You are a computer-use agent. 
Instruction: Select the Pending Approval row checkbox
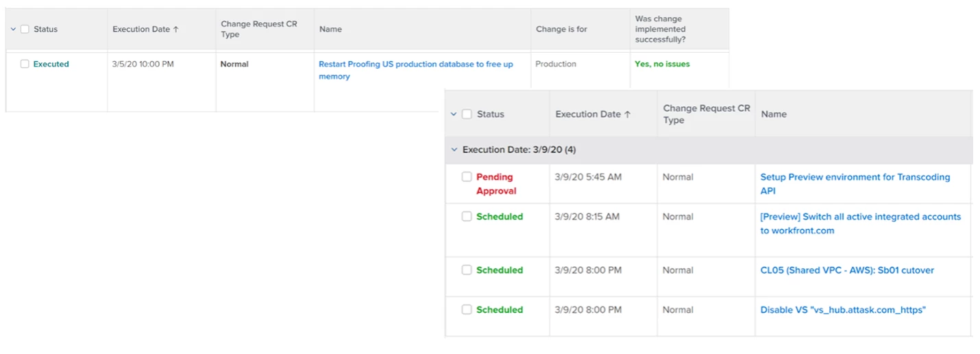click(x=467, y=177)
